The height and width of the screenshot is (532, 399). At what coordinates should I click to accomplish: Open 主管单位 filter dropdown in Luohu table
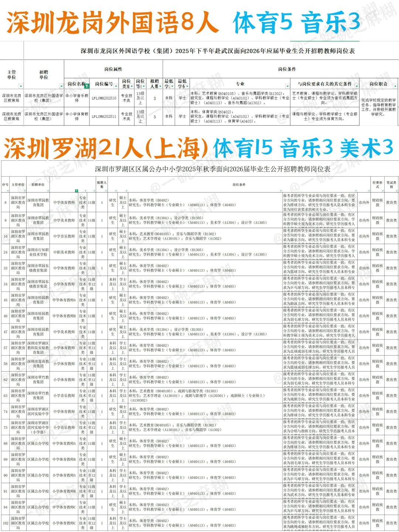click(x=24, y=191)
